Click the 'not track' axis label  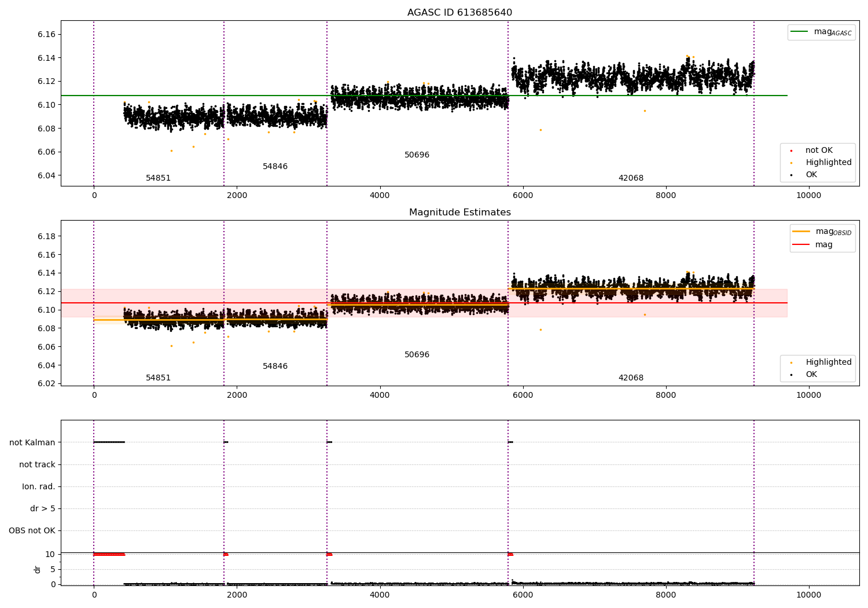37,464
